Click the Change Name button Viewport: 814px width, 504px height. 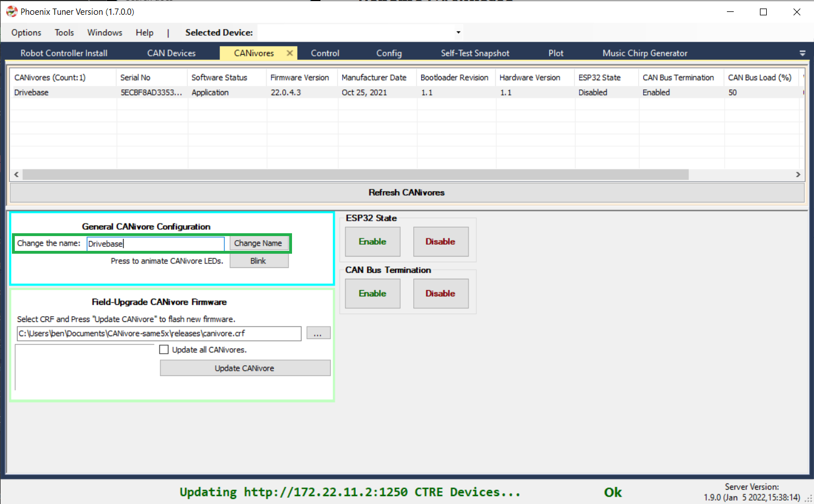point(258,243)
